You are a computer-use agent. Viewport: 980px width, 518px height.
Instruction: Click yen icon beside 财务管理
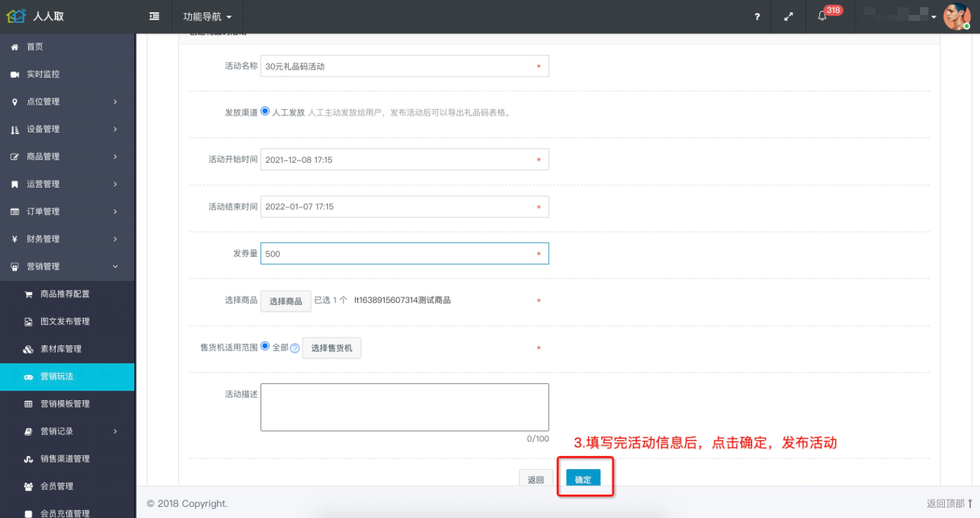pos(15,239)
